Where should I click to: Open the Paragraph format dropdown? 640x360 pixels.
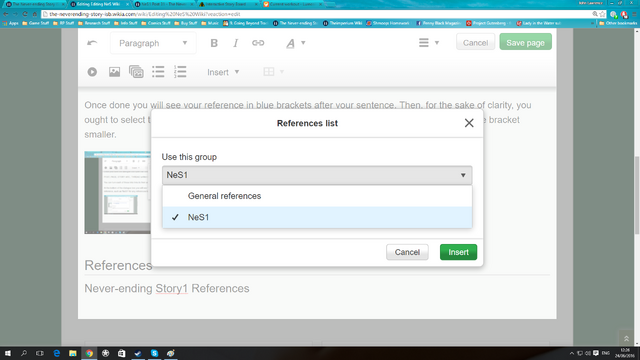pyautogui.click(x=153, y=43)
